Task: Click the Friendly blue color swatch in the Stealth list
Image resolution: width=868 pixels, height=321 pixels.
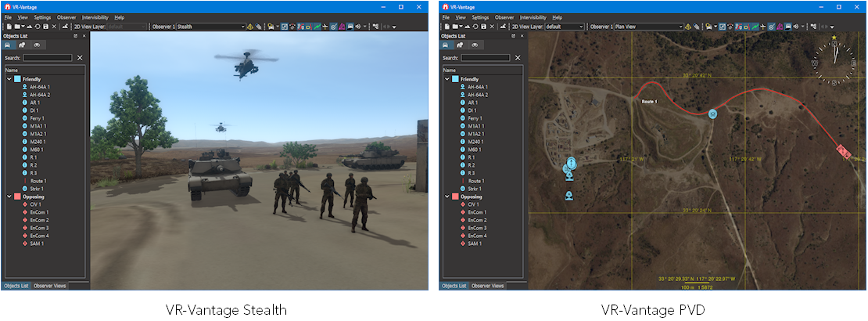Action: tap(18, 79)
